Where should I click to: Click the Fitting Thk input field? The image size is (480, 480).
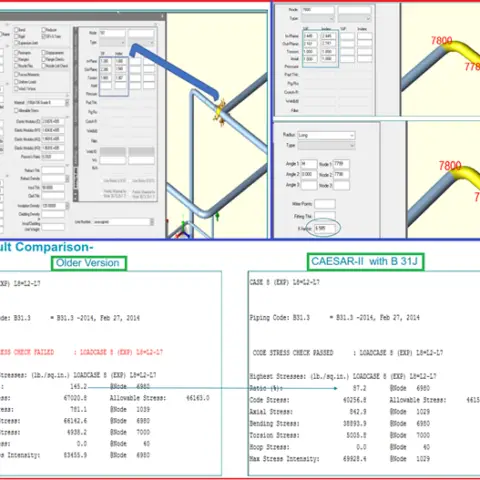click(x=325, y=216)
